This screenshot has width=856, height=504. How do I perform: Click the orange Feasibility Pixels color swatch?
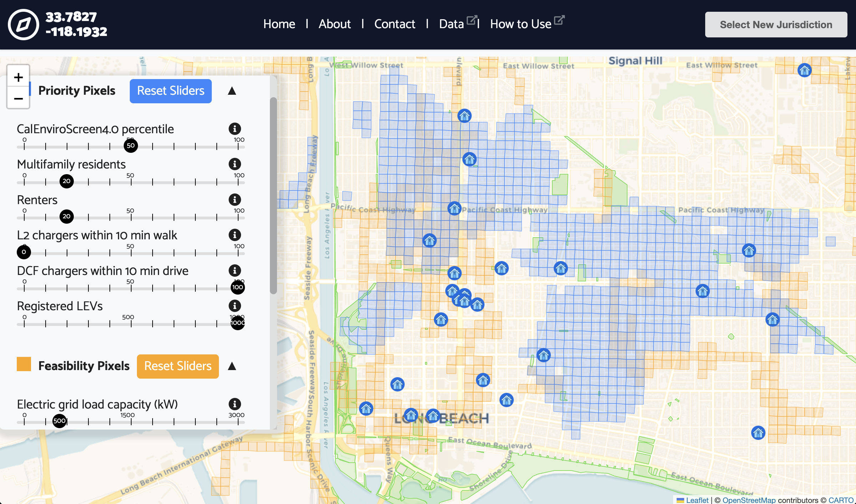click(24, 364)
